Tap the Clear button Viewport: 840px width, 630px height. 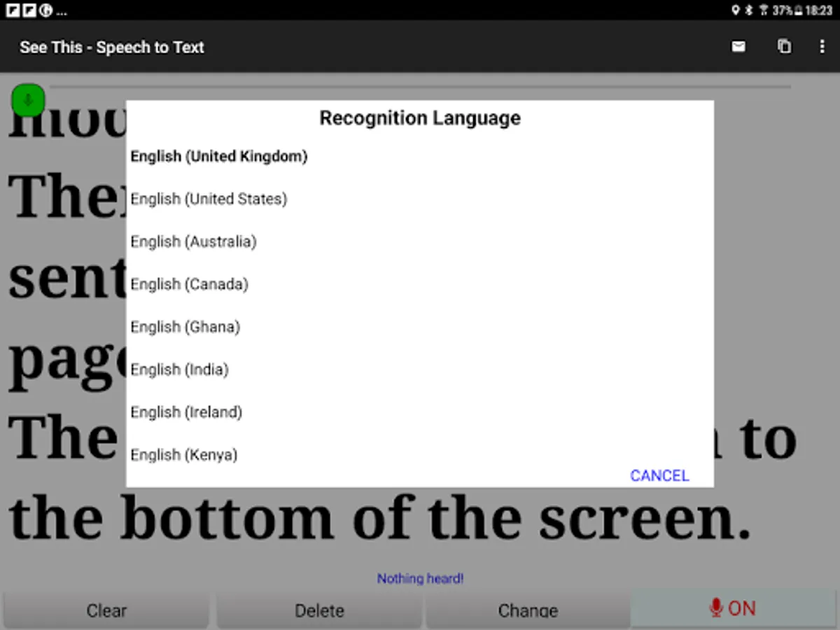(x=106, y=610)
